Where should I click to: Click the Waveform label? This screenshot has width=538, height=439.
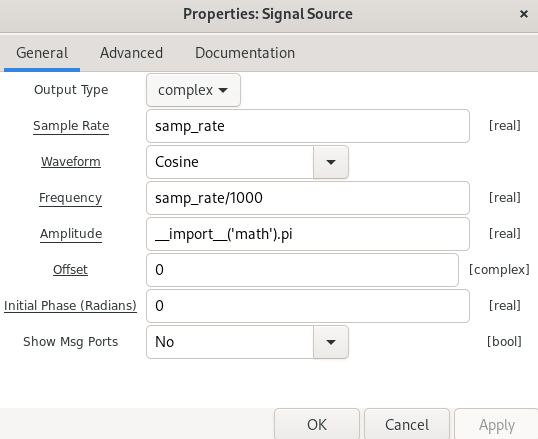pos(71,162)
